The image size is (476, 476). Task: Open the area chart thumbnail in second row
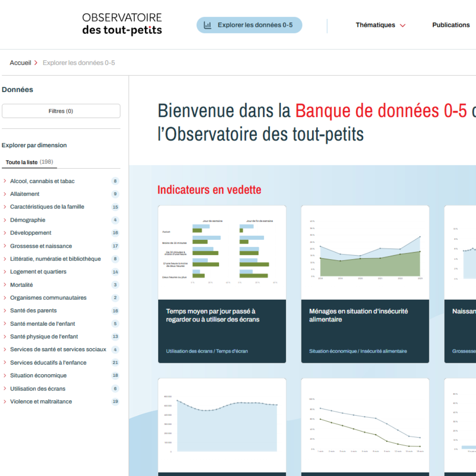222,425
